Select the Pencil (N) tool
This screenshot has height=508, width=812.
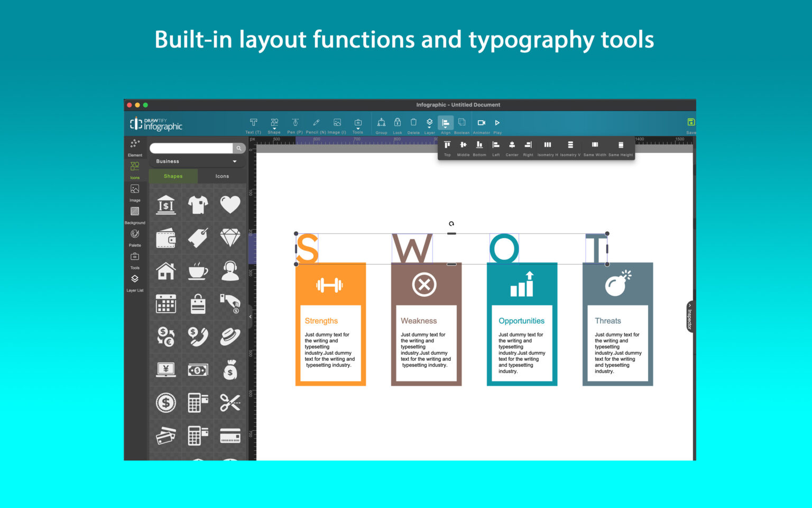tap(316, 123)
